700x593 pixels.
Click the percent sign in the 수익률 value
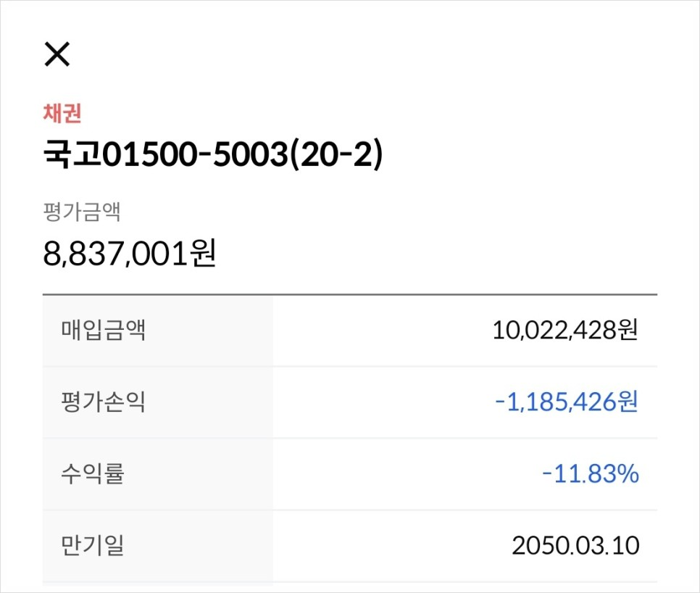(628, 474)
